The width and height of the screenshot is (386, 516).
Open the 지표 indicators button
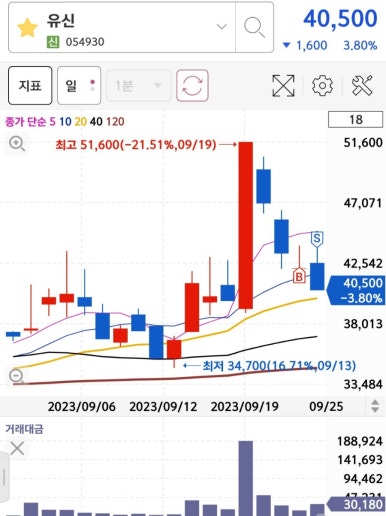(30, 86)
